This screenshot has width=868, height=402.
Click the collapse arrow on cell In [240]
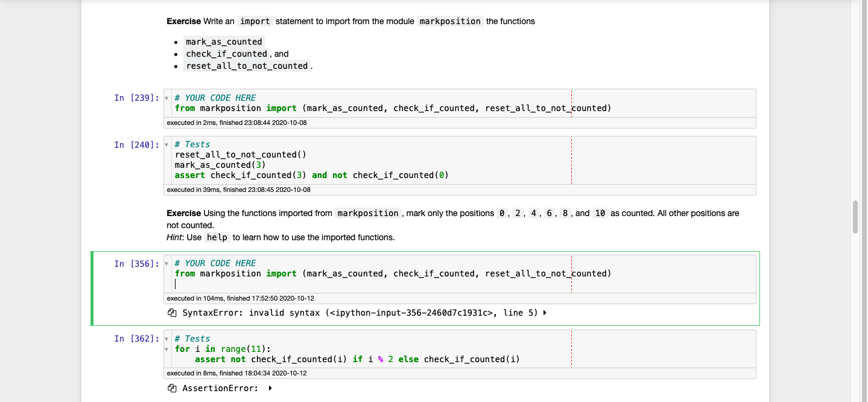pos(166,144)
